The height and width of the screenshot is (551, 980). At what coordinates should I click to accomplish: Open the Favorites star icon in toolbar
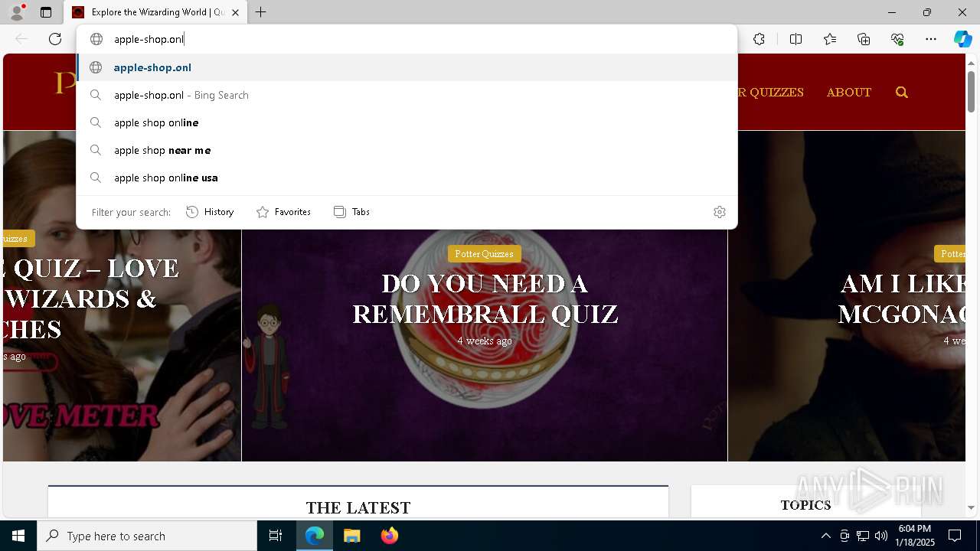(830, 39)
